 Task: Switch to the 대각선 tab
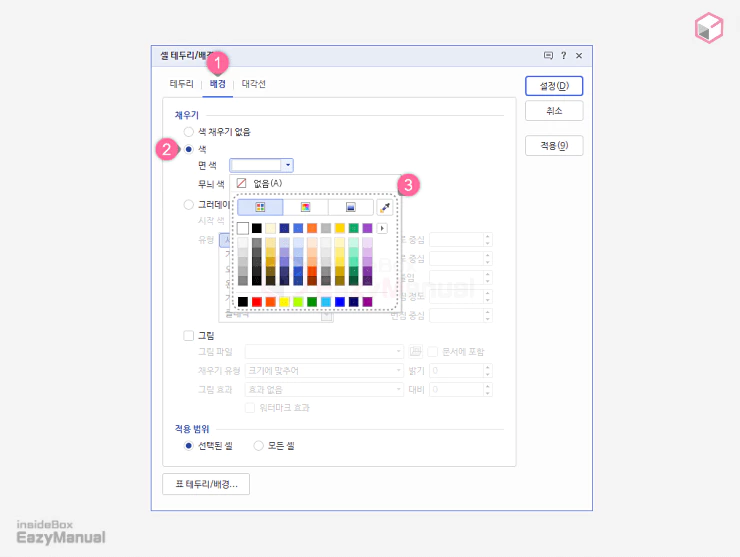click(x=253, y=84)
